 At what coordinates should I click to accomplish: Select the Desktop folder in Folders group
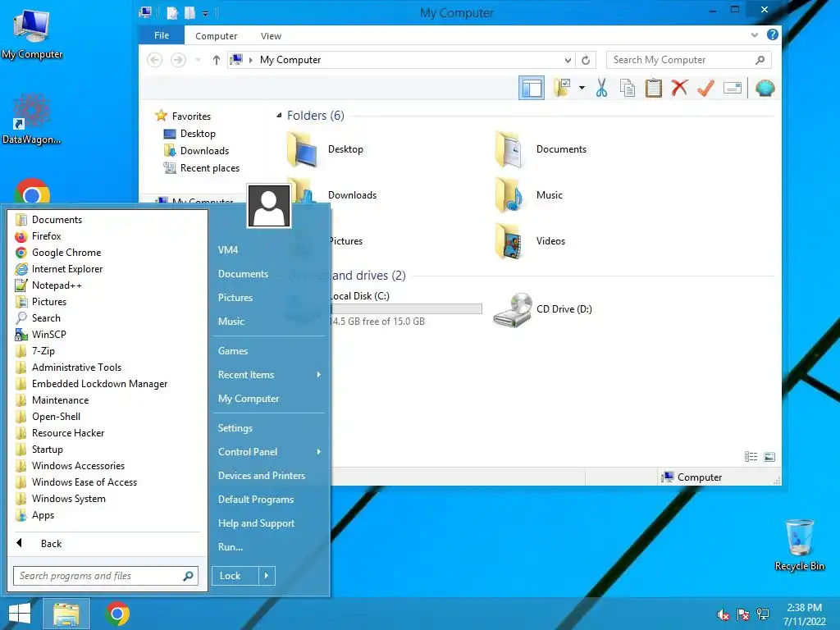[326, 149]
